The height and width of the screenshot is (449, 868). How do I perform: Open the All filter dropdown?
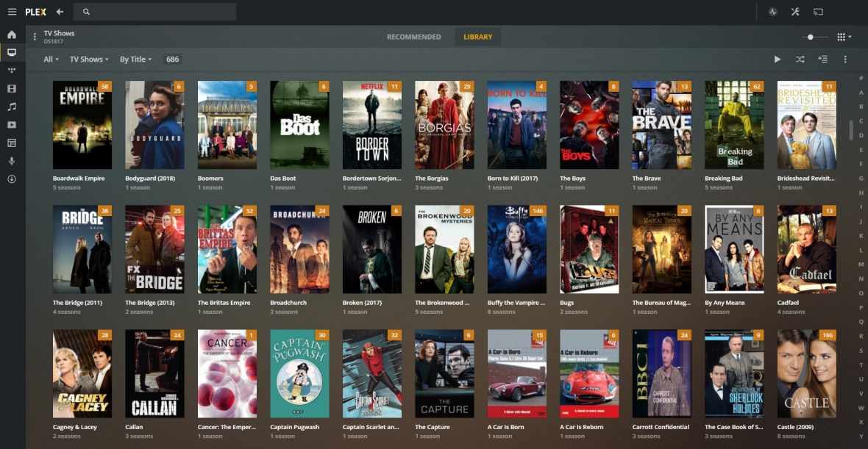(x=49, y=59)
